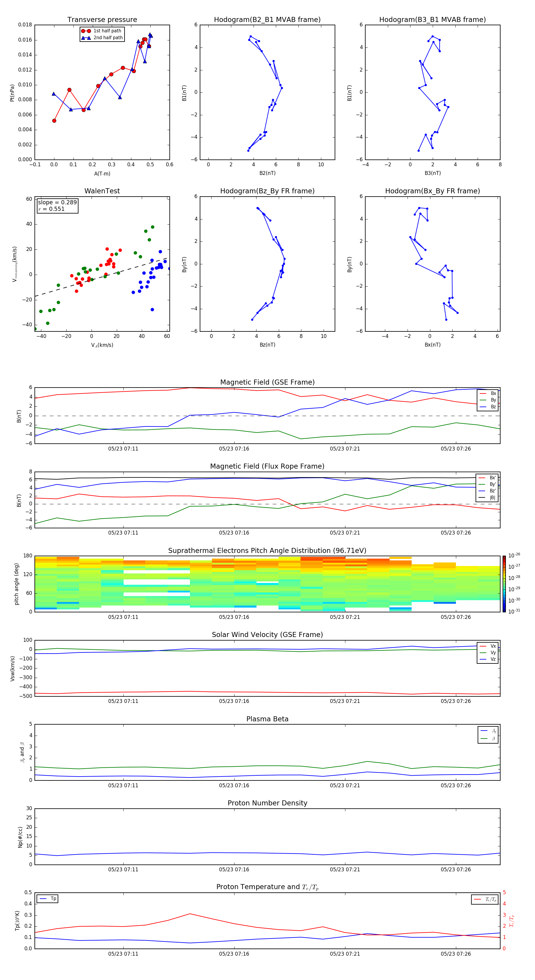Click the lowest red marker in Transverse pressure plot
The width and height of the screenshot is (535, 980).
point(54,121)
